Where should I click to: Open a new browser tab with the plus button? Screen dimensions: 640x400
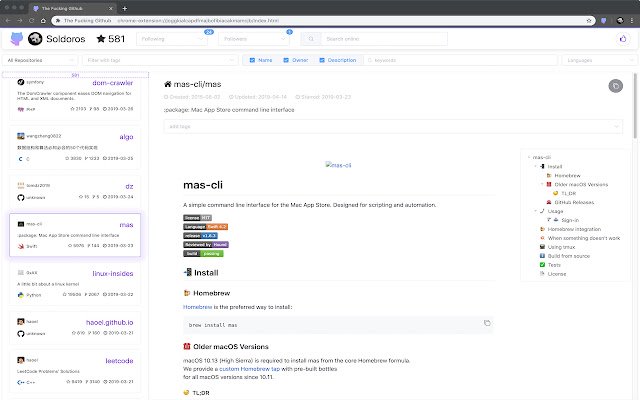(124, 8)
